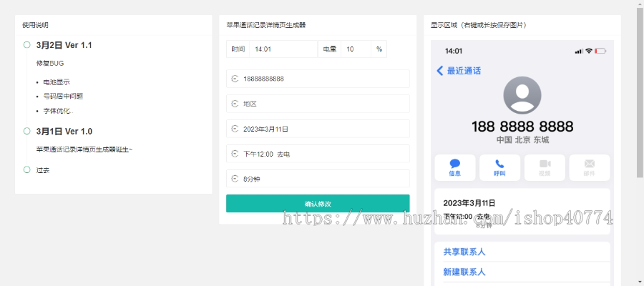Tap the greyed 视频 video camera icon
The image size is (644, 286).
click(545, 164)
